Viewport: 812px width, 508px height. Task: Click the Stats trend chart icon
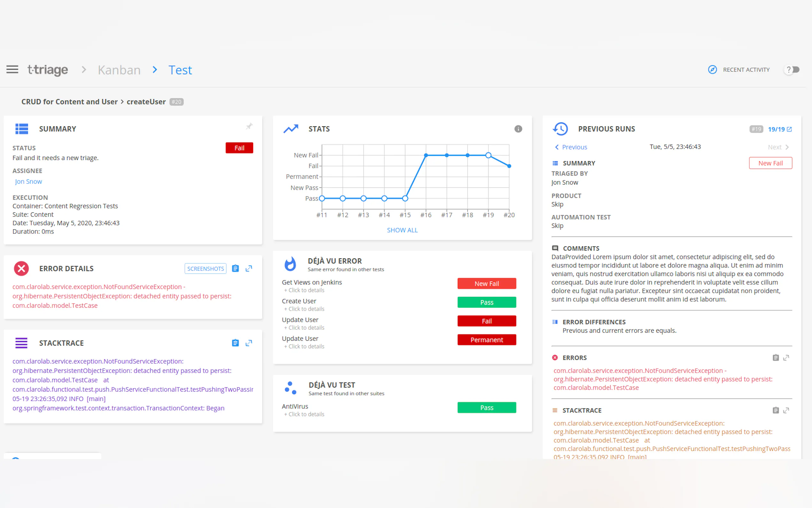point(291,129)
